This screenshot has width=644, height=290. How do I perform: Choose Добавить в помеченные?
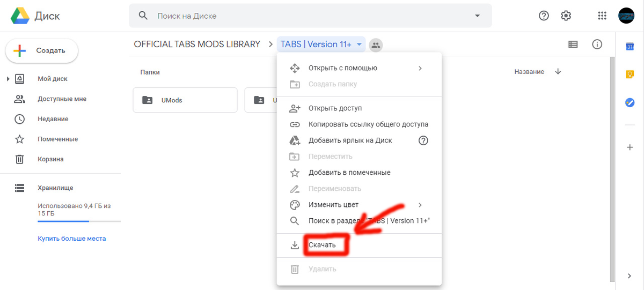[x=359, y=173]
